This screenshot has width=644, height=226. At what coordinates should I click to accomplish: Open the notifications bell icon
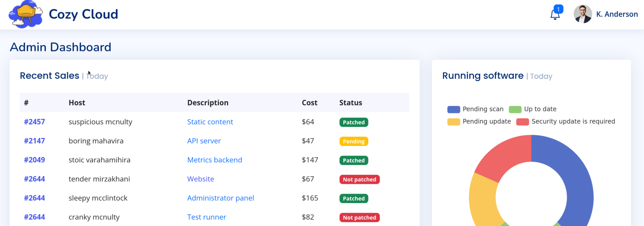click(555, 14)
